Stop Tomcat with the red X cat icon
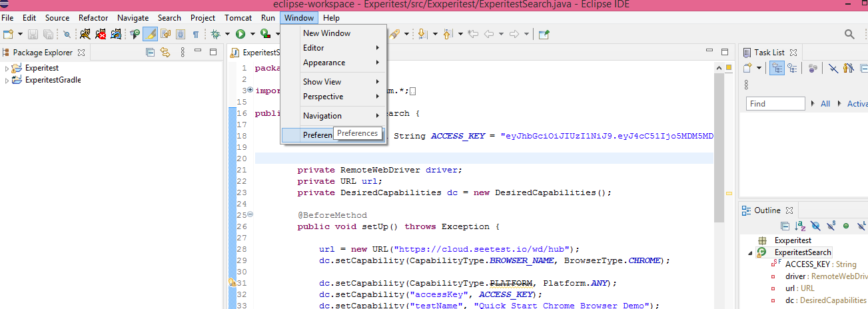 pyautogui.click(x=101, y=34)
